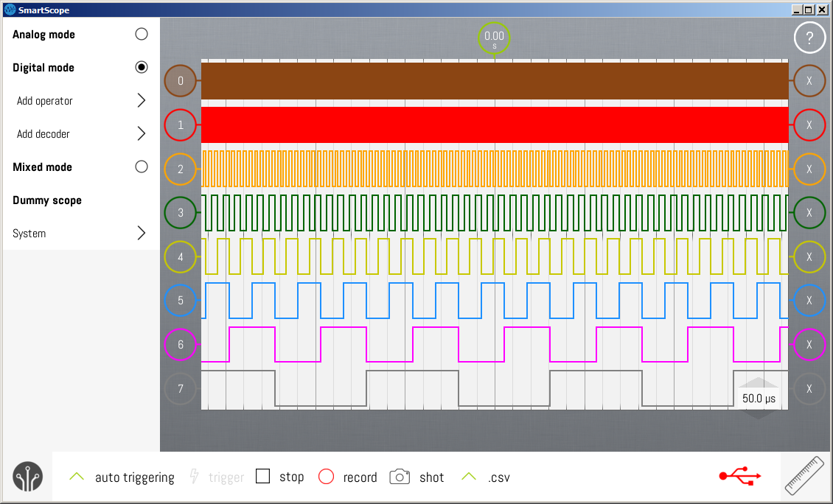Image resolution: width=833 pixels, height=504 pixels.
Task: Click the channel 6 magenta circle indicator
Action: 181,345
